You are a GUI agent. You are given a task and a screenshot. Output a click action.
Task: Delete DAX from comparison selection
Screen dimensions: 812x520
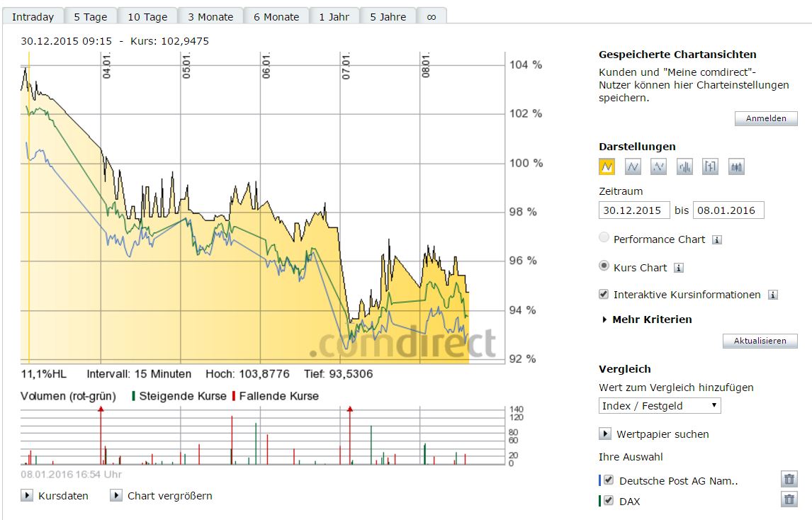coord(789,499)
